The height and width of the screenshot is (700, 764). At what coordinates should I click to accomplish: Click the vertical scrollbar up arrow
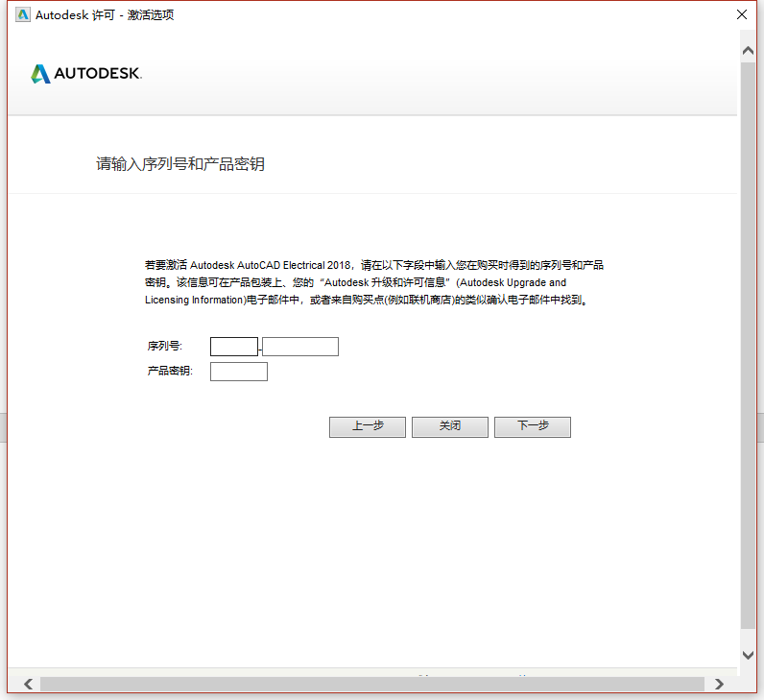[748, 51]
